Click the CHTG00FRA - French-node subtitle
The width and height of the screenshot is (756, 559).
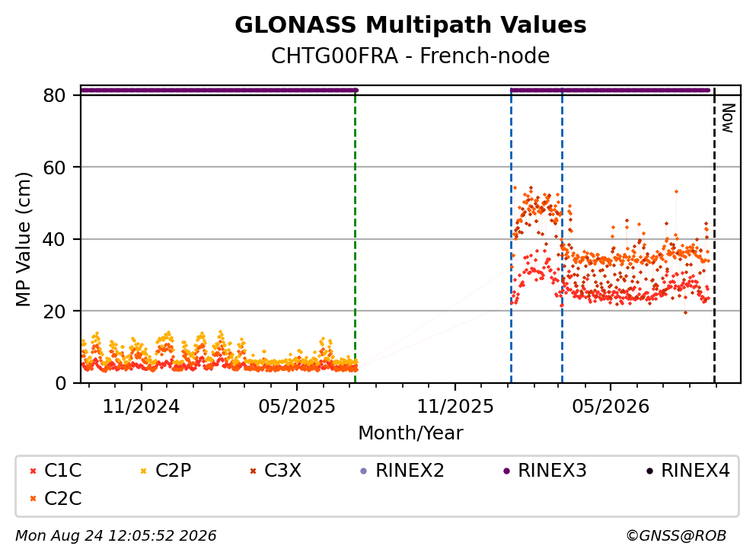click(x=410, y=56)
